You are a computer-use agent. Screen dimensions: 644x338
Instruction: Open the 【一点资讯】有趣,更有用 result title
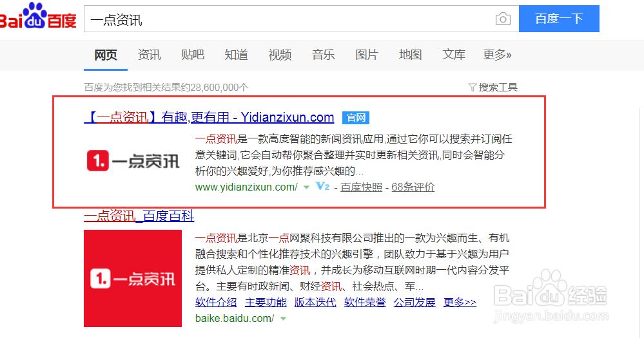(209, 117)
